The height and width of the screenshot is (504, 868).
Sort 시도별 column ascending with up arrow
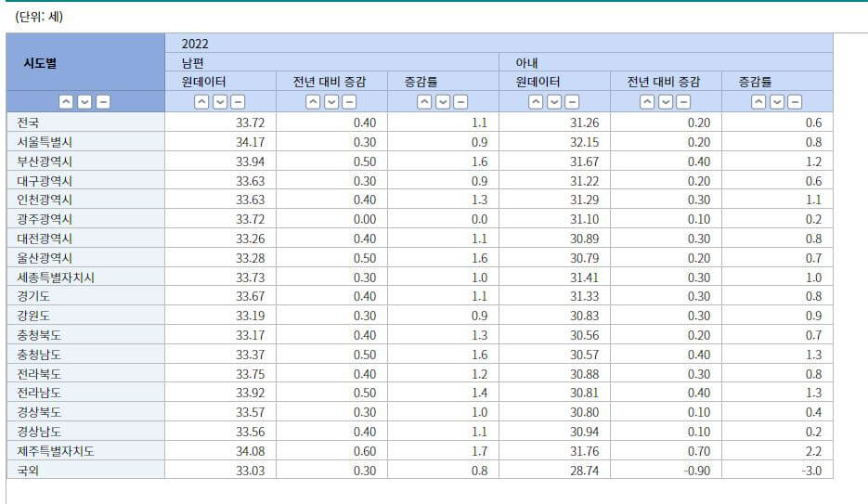click(x=66, y=102)
